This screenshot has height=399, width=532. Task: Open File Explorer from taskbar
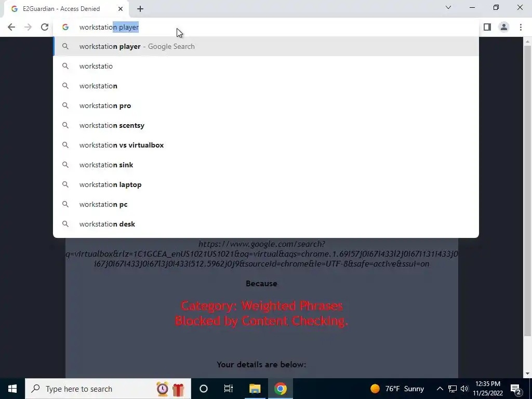tap(255, 389)
